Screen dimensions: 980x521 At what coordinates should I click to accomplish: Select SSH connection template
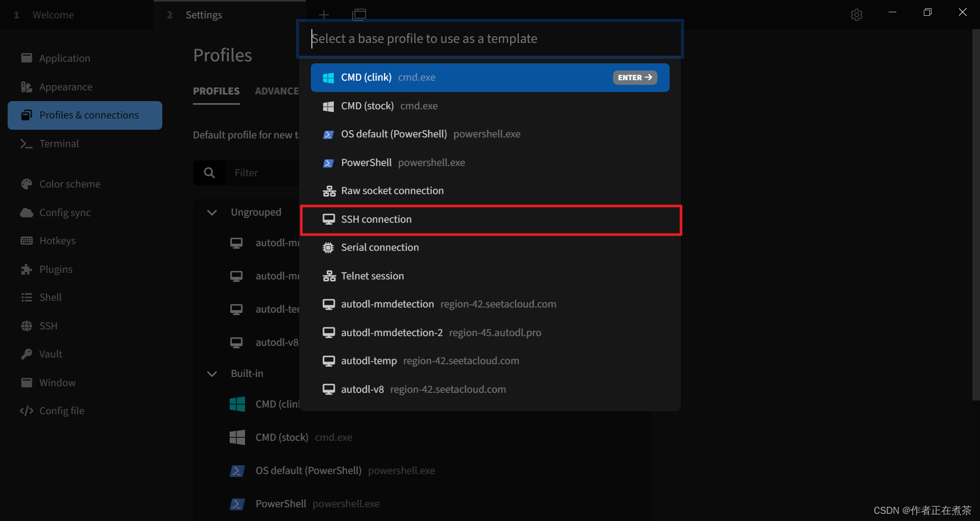pos(490,220)
